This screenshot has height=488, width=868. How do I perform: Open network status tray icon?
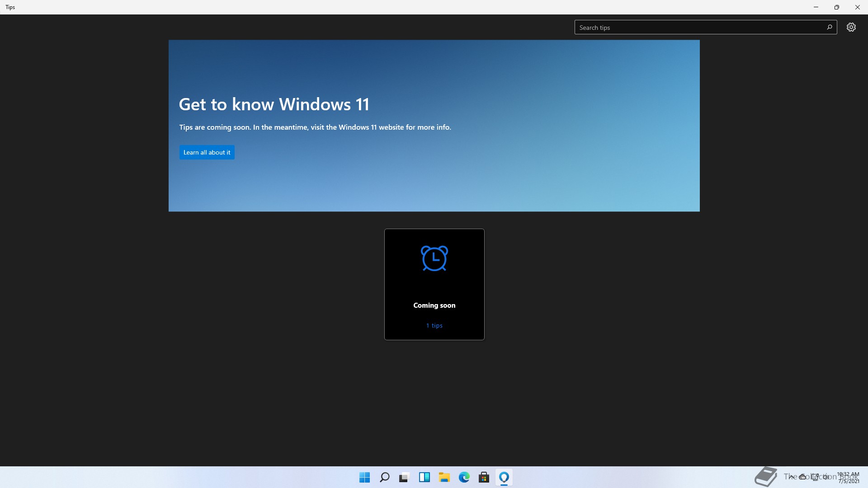[815, 477]
